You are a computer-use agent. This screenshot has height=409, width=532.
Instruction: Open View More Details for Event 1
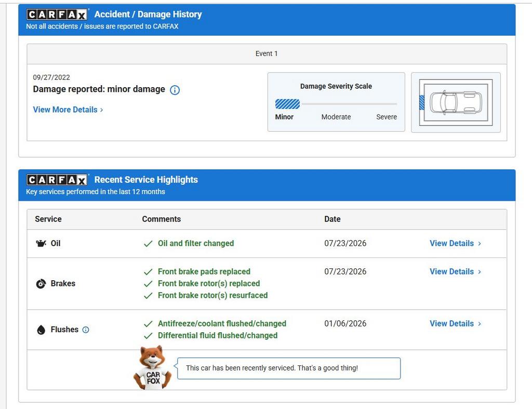coord(68,110)
